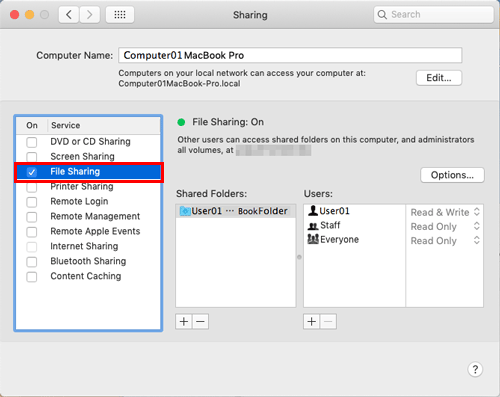500x397 pixels.
Task: Add a shared folder with plus button
Action: click(184, 321)
